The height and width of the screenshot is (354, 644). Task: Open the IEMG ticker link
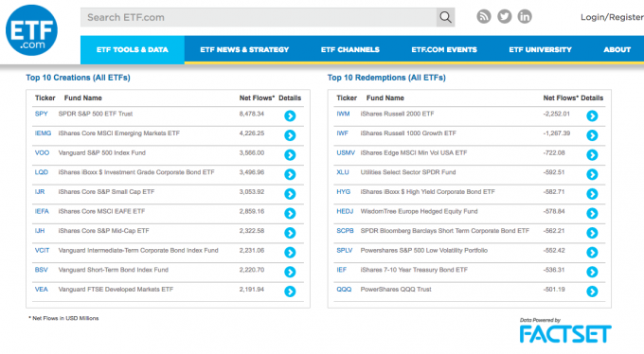(x=43, y=133)
